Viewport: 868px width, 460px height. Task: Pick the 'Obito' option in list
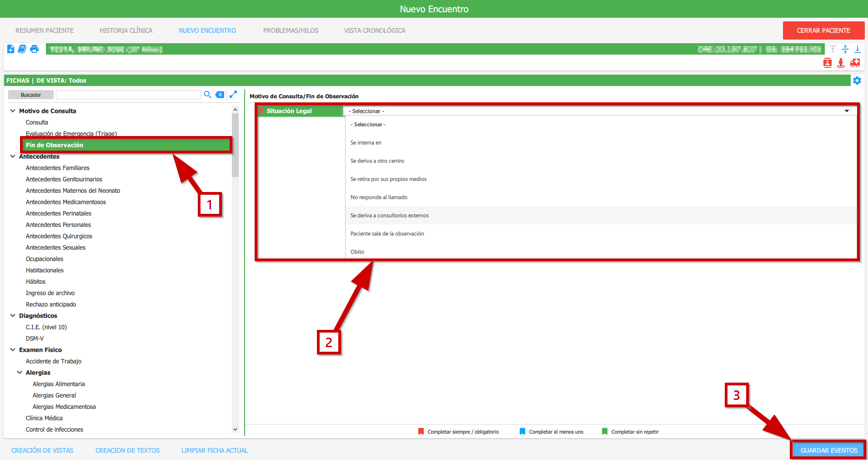(357, 252)
